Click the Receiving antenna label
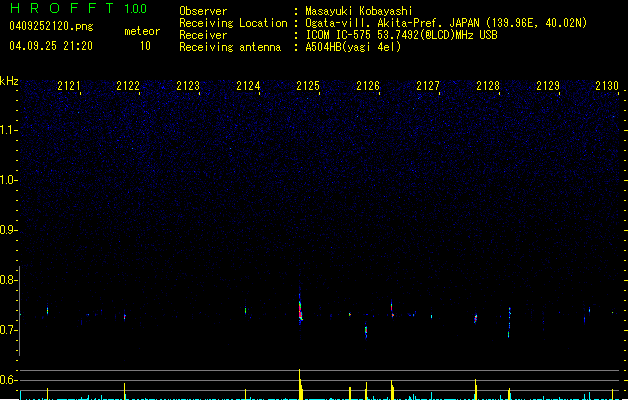The image size is (629, 400). (x=230, y=47)
